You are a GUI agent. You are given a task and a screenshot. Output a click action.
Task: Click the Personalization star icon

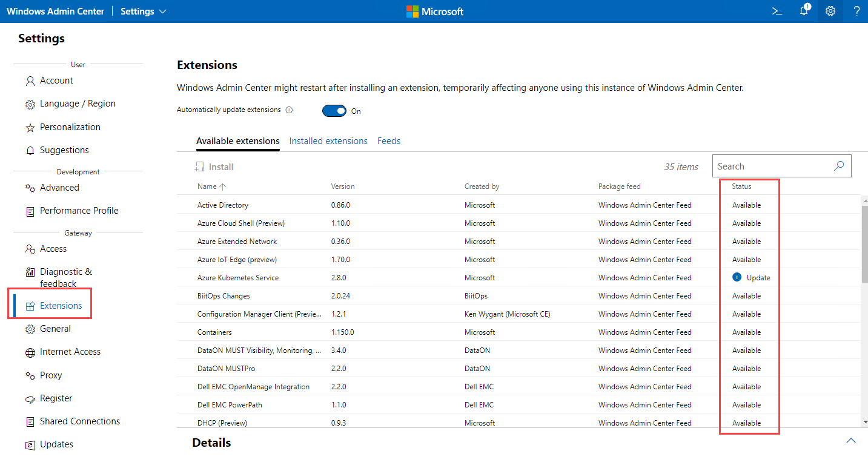[30, 128]
